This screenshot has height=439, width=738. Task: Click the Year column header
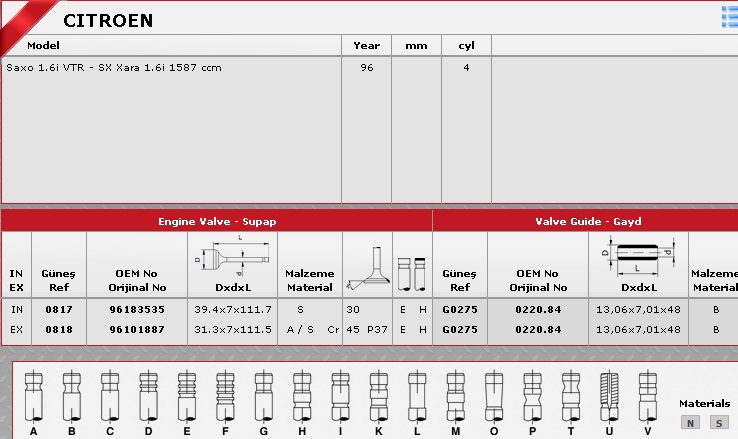[x=366, y=46]
